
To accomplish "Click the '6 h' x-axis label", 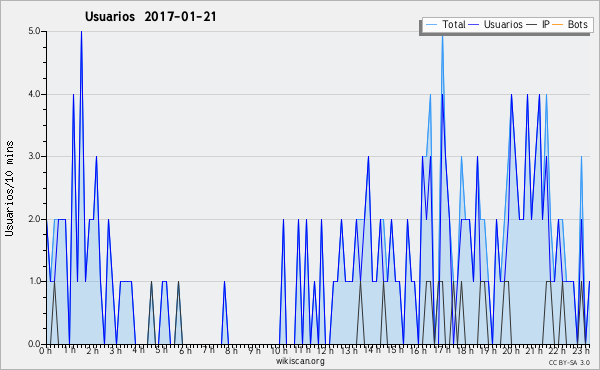I will (x=185, y=351).
